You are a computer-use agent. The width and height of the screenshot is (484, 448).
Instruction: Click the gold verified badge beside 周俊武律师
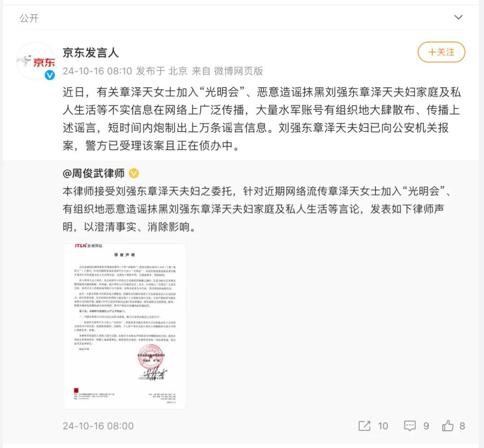[x=134, y=173]
